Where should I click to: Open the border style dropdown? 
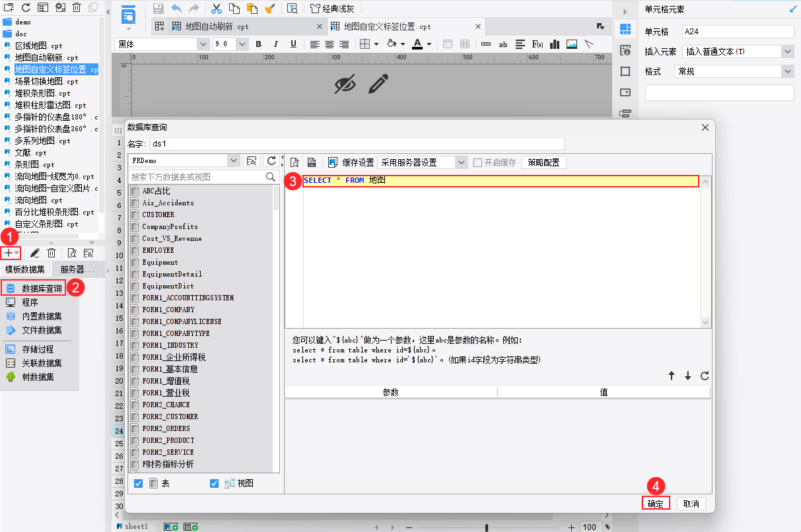pos(376,44)
